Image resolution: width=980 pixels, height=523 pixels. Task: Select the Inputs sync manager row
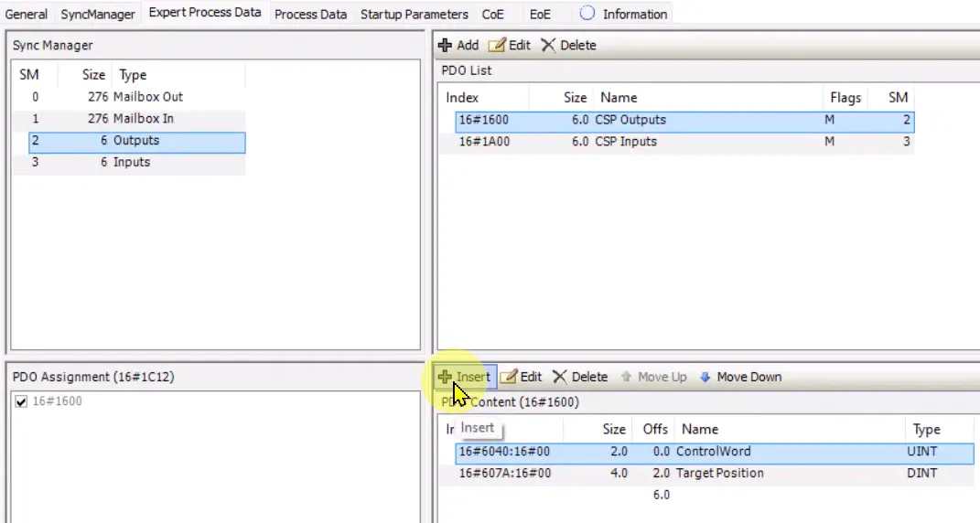(x=129, y=163)
